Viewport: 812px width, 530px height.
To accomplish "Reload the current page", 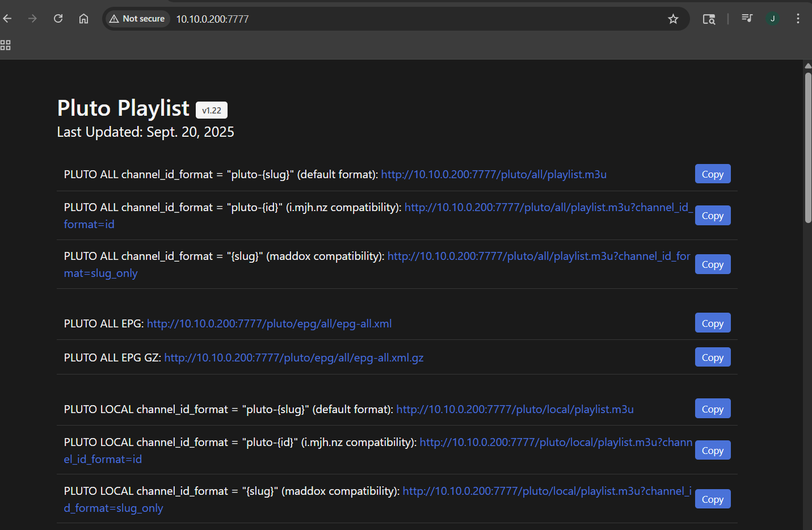I will click(x=58, y=19).
